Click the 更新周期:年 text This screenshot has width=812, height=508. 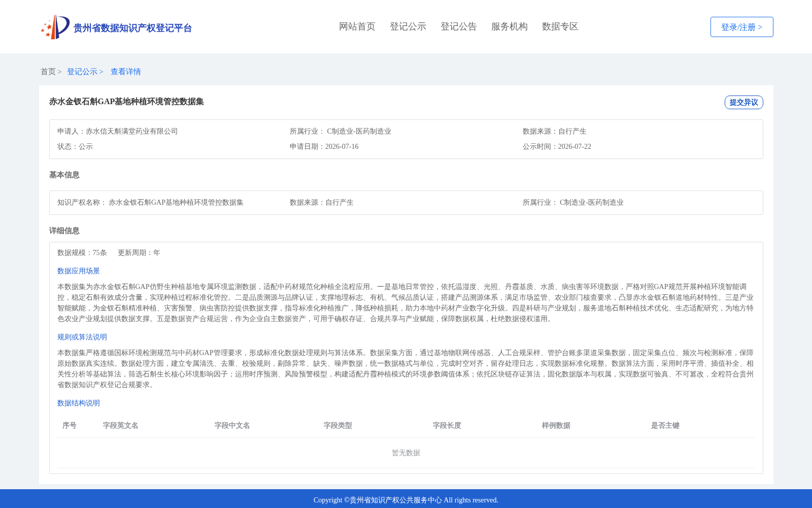139,252
